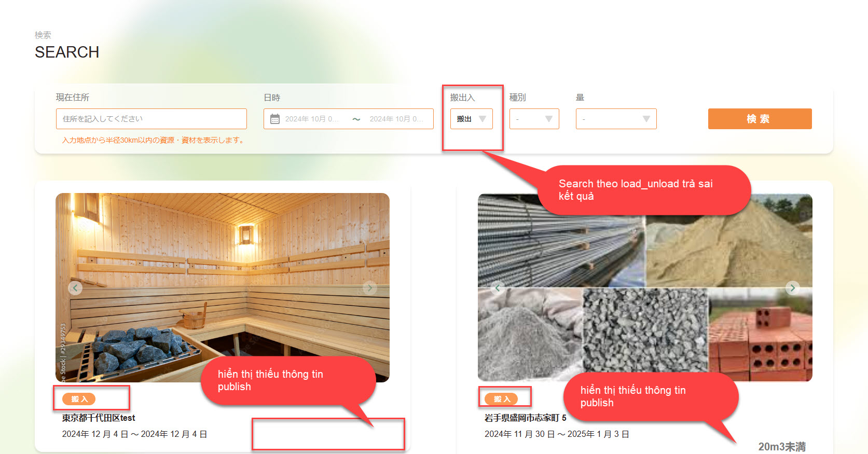Select the end date field
The height and width of the screenshot is (454, 868).
pos(396,119)
